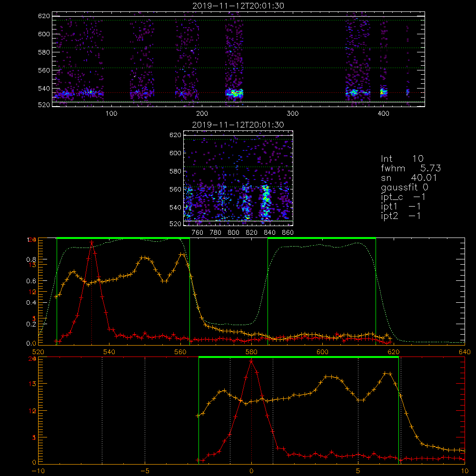Click the 'gaussfit 0' parameter line
This screenshot has height=476, width=476.
(x=405, y=187)
